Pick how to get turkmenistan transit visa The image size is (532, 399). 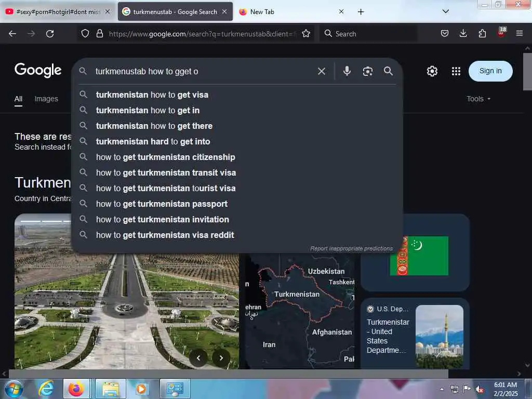pos(237,172)
